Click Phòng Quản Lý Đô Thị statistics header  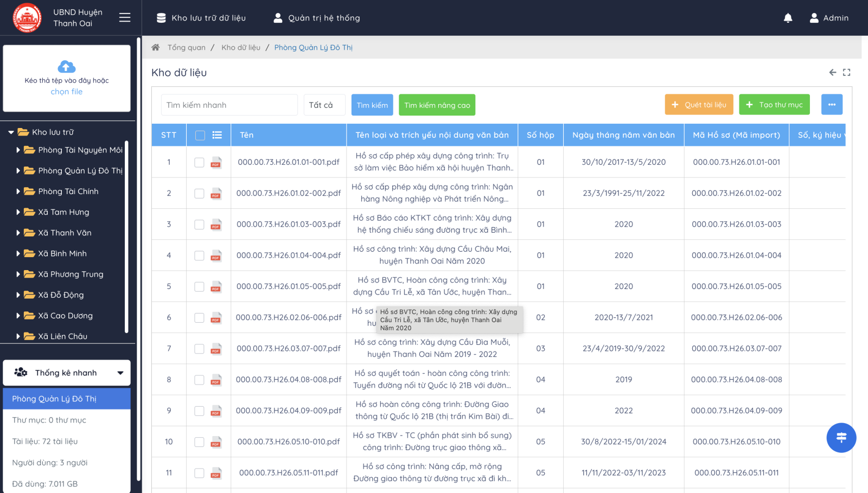[67, 399]
